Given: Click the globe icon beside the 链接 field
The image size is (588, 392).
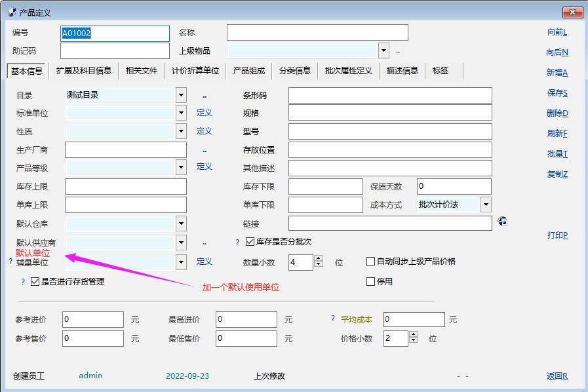Looking at the screenshot, I should [503, 222].
